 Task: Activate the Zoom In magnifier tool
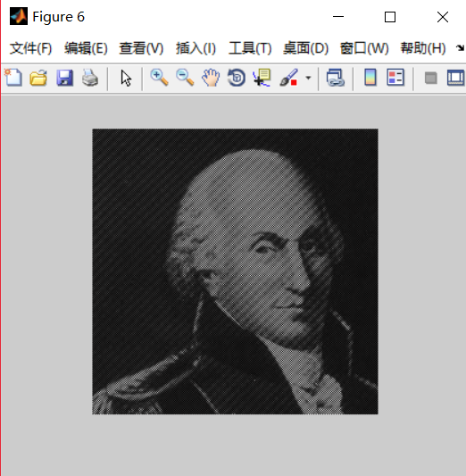[159, 78]
